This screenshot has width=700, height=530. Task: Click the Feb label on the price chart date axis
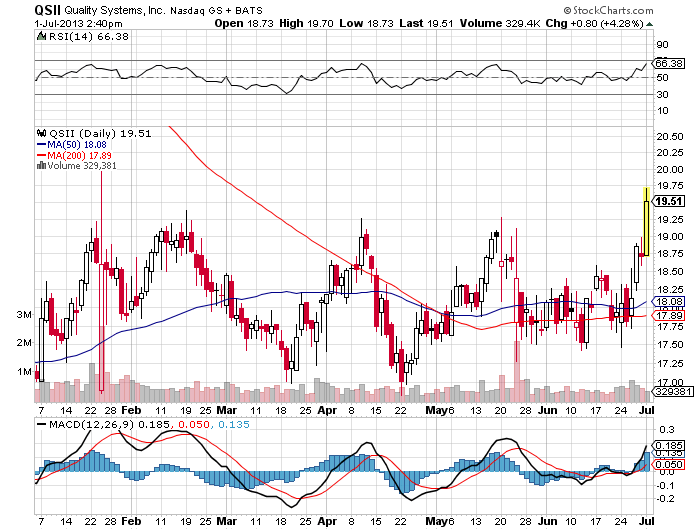pos(131,410)
